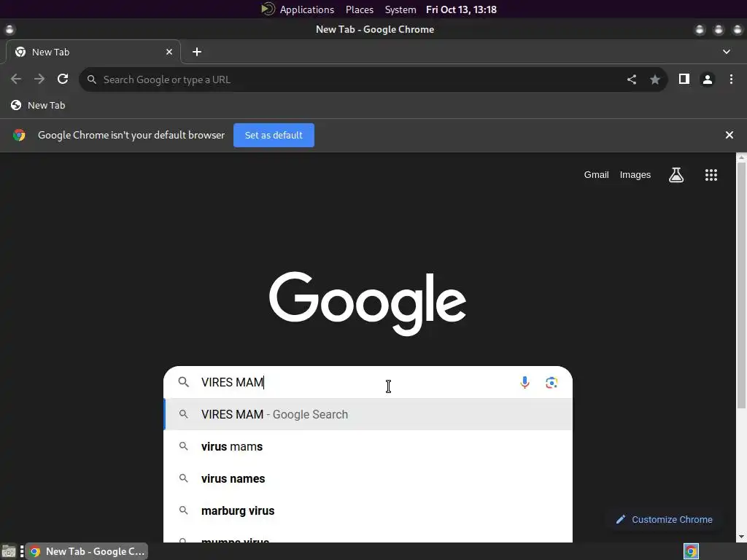Click the clock showing Fri Oct 13
This screenshot has width=747, height=560.
(x=461, y=9)
